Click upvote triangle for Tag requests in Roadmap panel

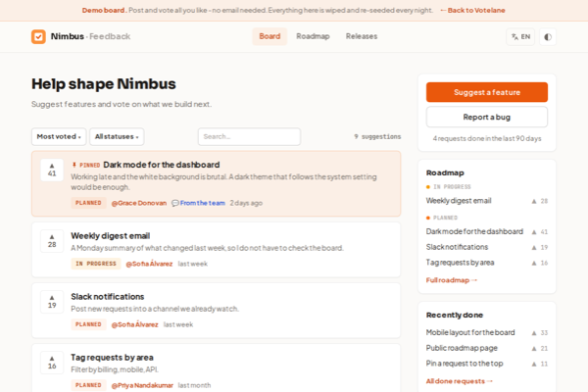(x=534, y=263)
